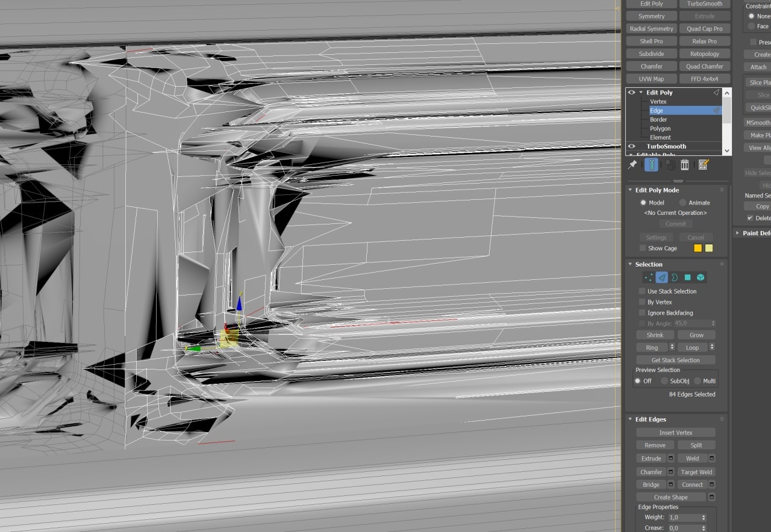Select Edge sub-object icon in Selection rollout
Screen dimensions: 771x532
point(661,277)
